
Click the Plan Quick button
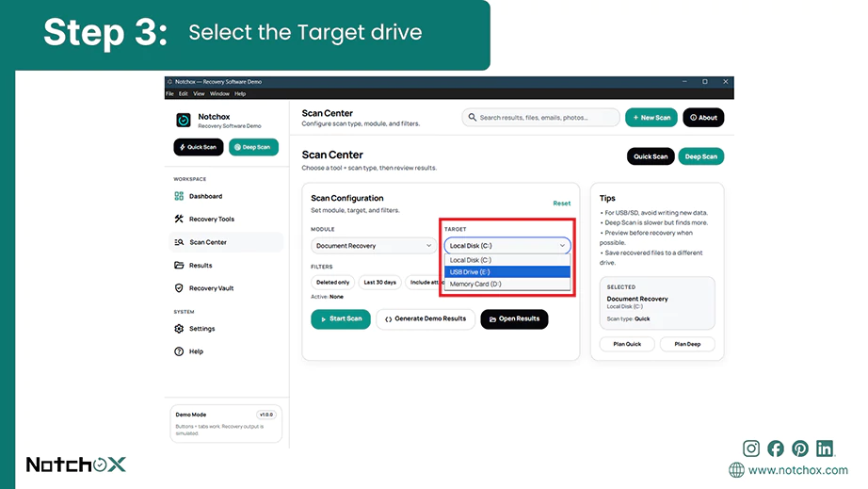627,344
